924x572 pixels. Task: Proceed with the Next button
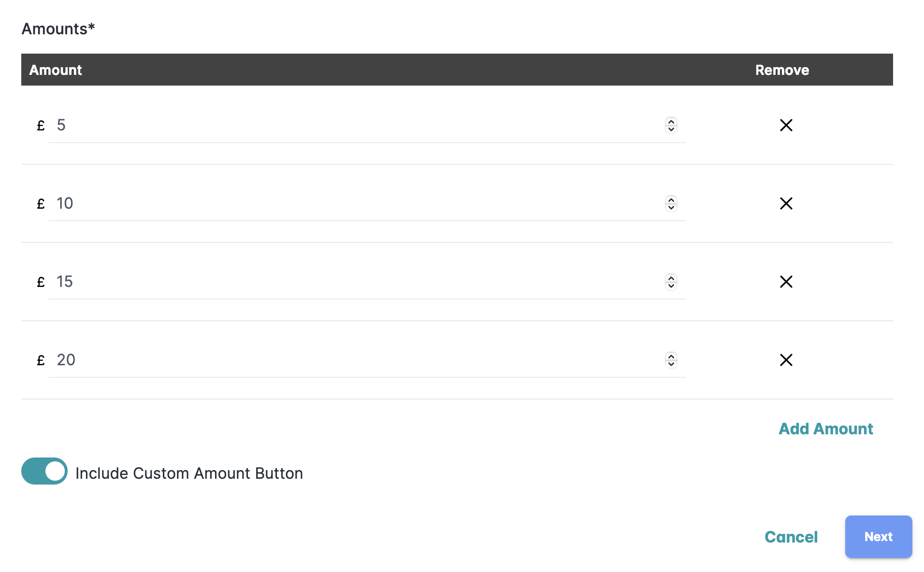878,537
